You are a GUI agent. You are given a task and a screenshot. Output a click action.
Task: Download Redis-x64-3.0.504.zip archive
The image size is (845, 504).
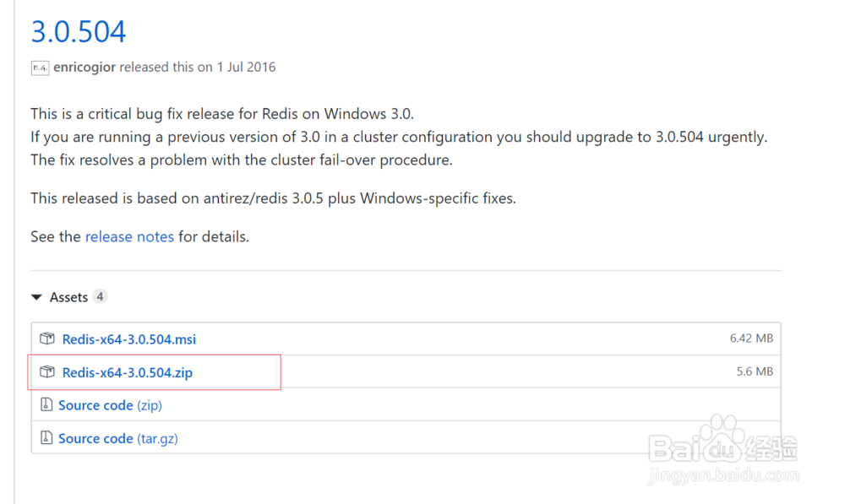point(128,372)
